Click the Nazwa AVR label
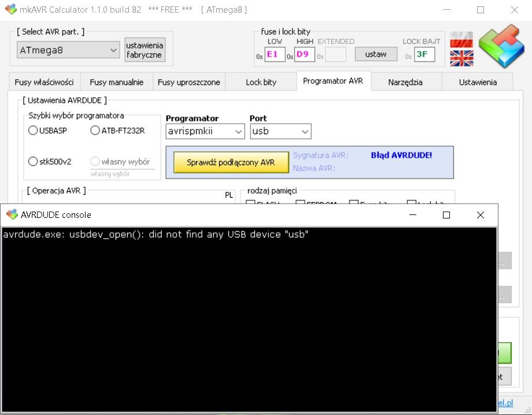The height and width of the screenshot is (415, 532). coord(314,168)
